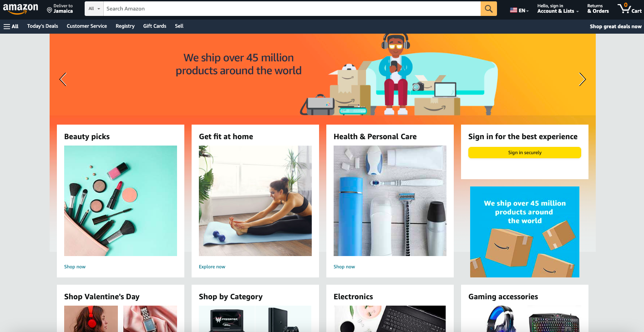
Task: Select Gift Cards menu item
Action: [155, 26]
